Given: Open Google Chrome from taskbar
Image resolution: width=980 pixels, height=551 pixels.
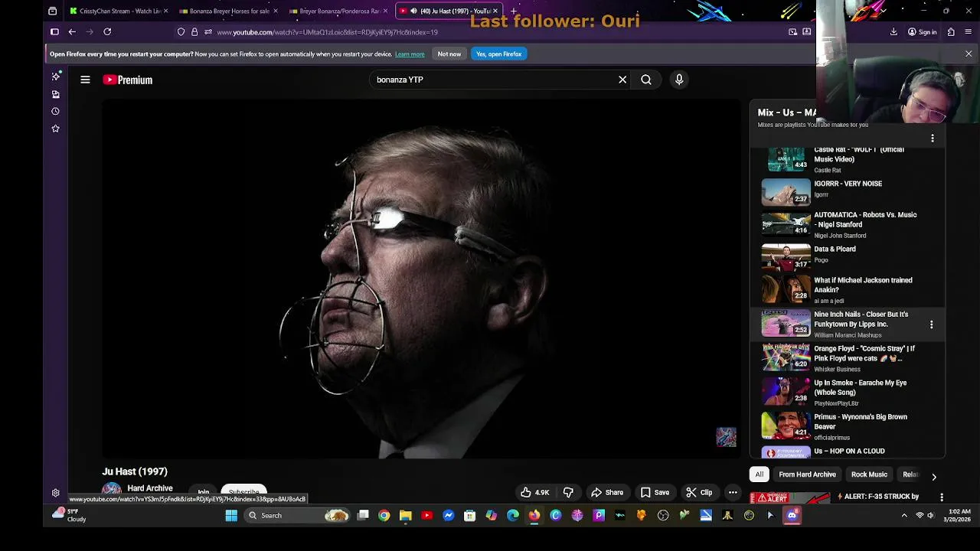Looking at the screenshot, I should 384,516.
